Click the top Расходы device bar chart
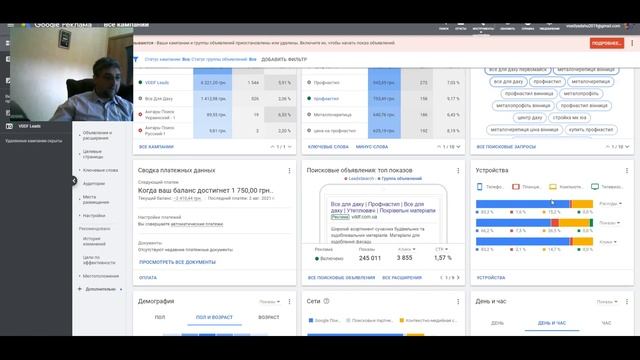 pos(534,204)
